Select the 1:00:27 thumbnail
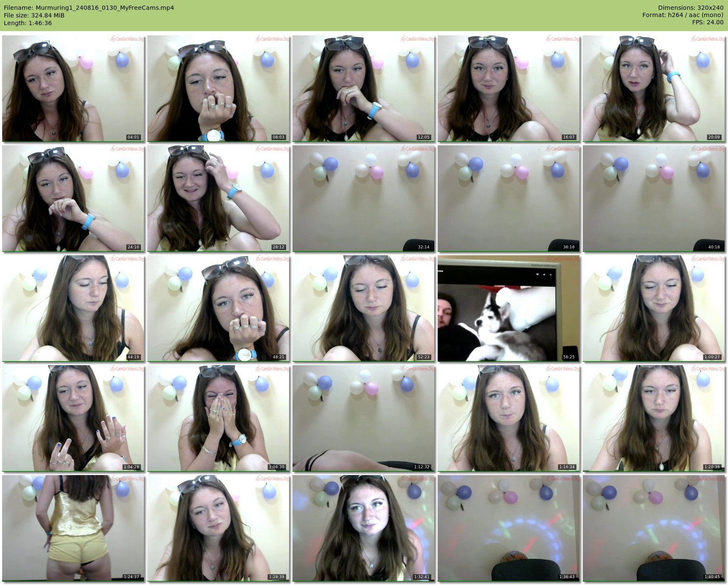This screenshot has width=728, height=585. click(654, 308)
